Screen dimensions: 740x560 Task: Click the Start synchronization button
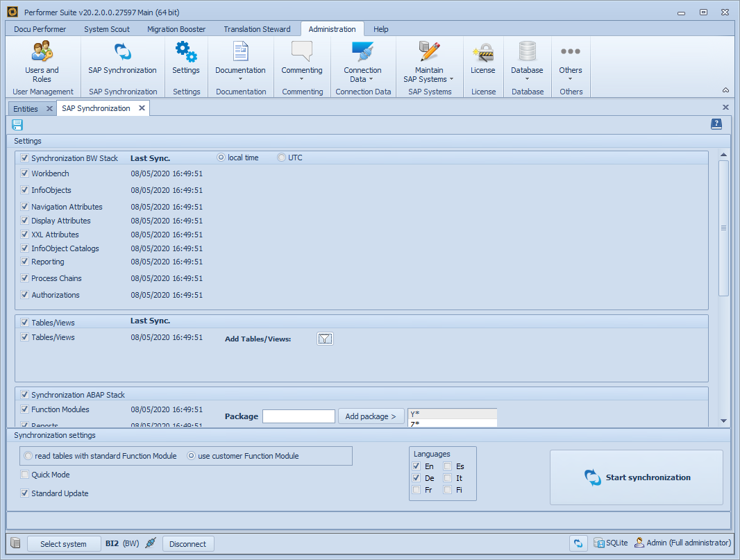coord(636,477)
